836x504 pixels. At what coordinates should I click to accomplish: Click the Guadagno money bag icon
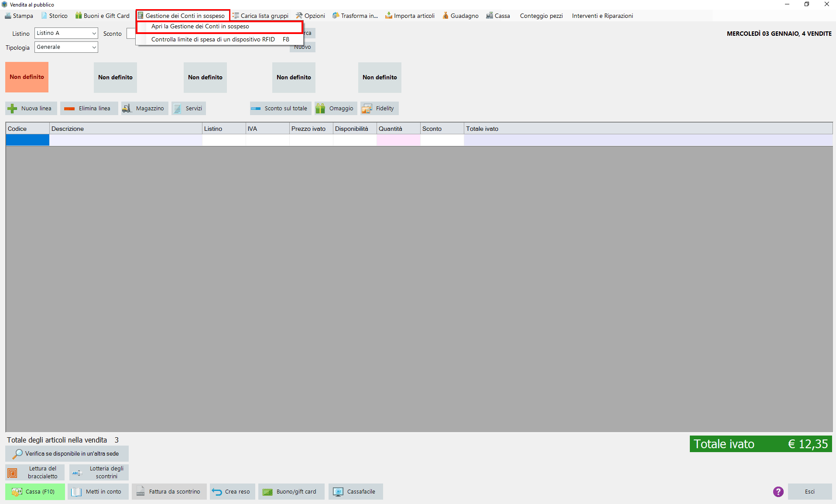coord(445,16)
